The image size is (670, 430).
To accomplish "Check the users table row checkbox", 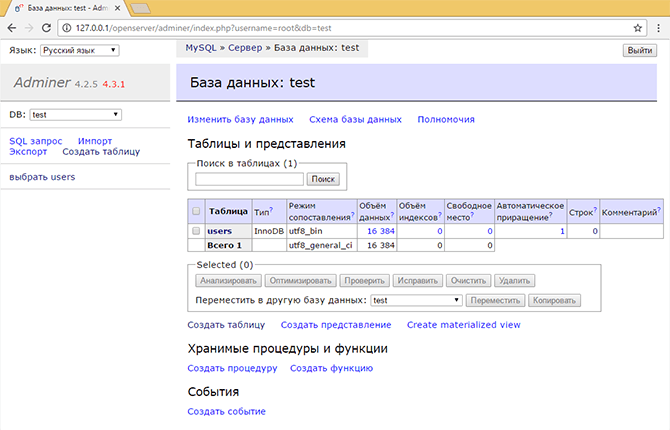I will (196, 231).
